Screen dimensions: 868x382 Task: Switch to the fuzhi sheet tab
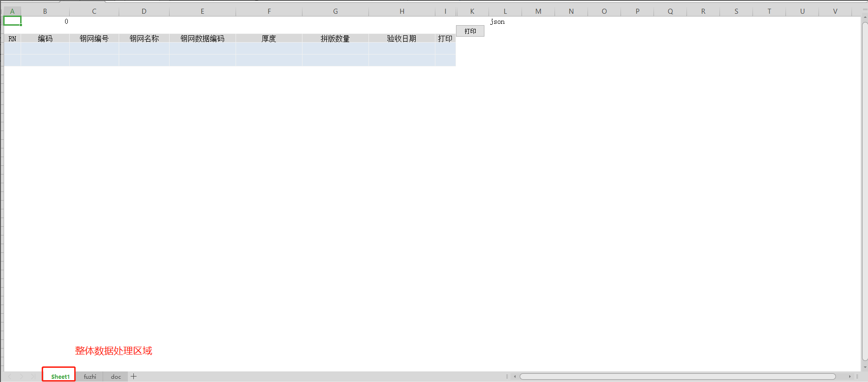90,377
